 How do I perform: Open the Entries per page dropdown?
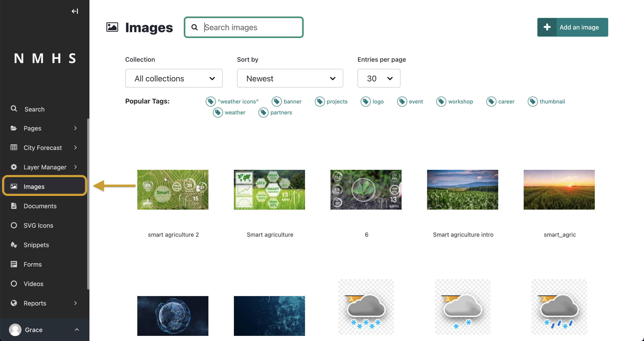(378, 78)
